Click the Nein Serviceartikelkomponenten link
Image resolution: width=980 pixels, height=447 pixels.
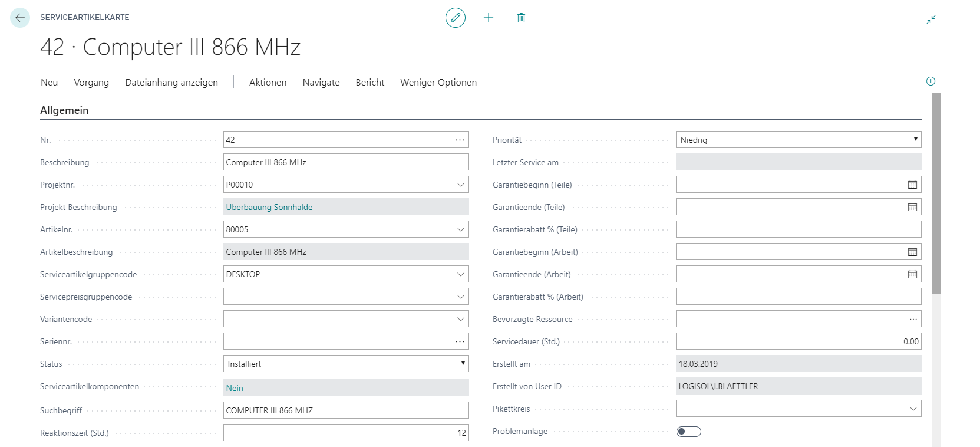(x=235, y=388)
